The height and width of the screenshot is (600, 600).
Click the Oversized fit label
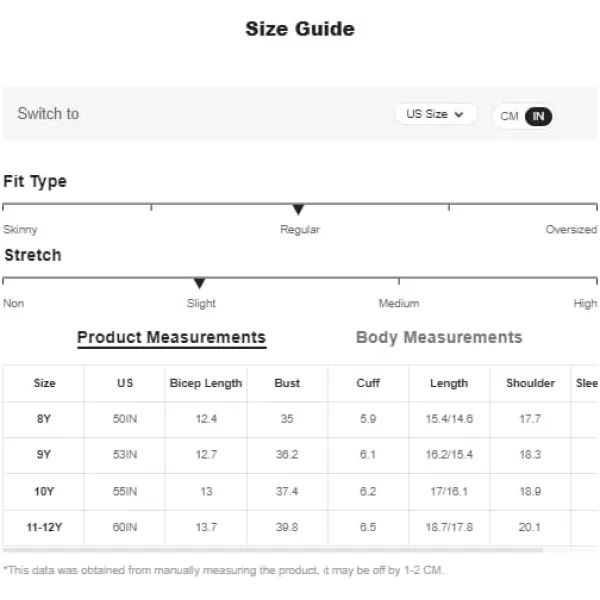(x=571, y=229)
